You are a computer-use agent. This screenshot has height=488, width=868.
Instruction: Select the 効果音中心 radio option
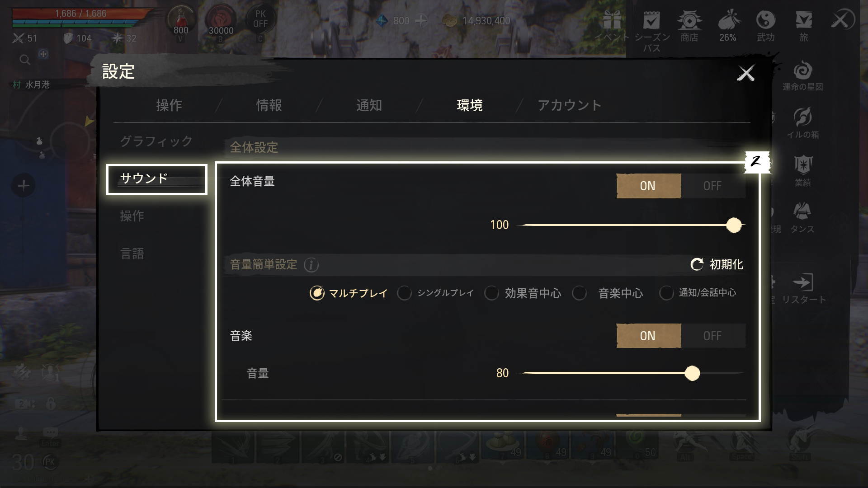click(491, 293)
